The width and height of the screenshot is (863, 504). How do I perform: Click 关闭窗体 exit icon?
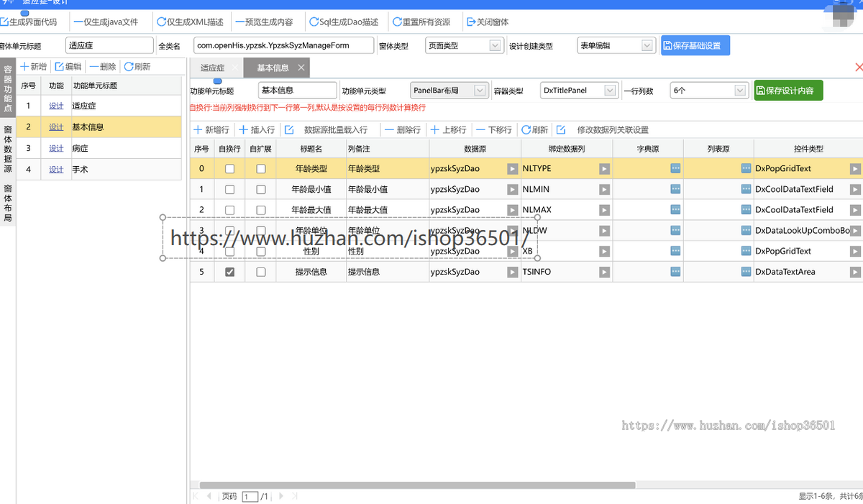[x=471, y=22]
